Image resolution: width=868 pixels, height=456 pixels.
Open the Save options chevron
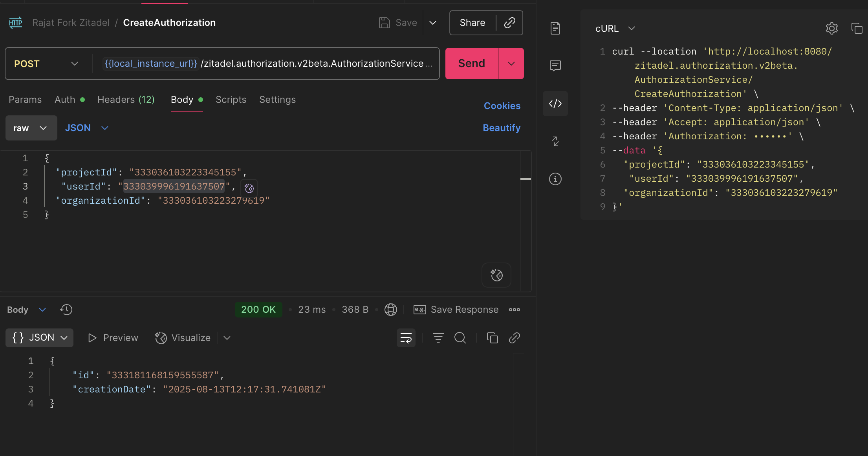click(x=433, y=23)
